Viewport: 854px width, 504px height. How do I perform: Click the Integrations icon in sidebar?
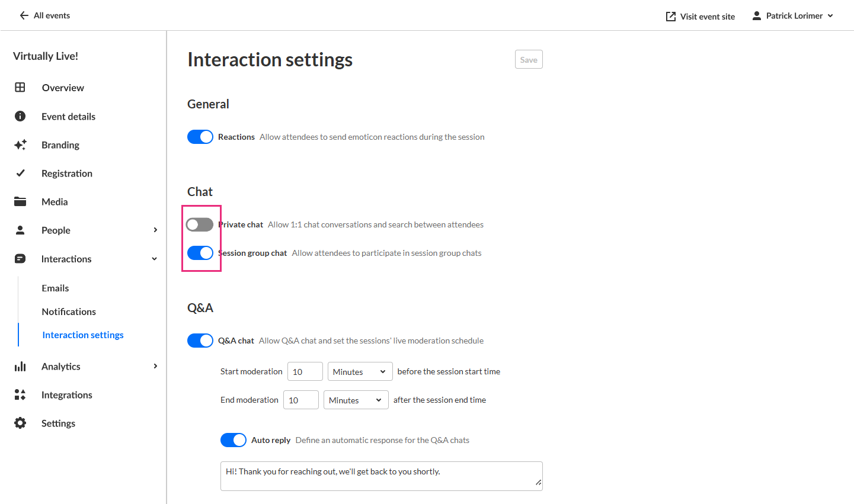click(20, 394)
